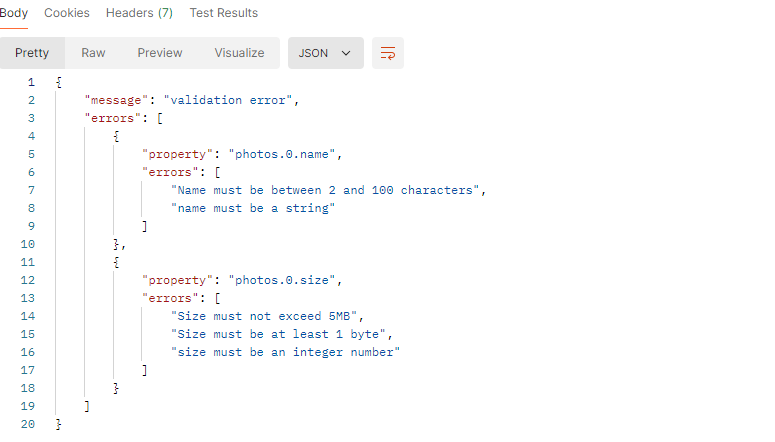The width and height of the screenshot is (775, 442).
Task: Click line number 3 to collapse errors
Action: 31,118
